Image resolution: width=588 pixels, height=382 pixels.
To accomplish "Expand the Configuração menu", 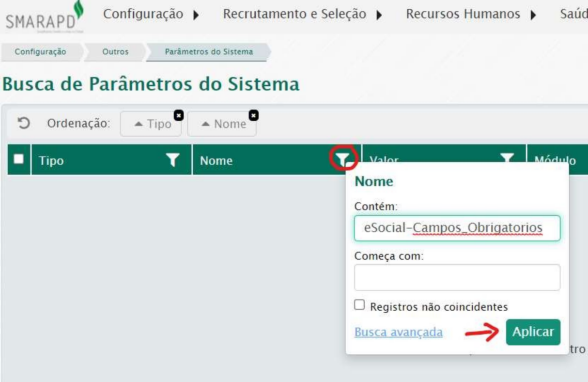I will coord(151,15).
